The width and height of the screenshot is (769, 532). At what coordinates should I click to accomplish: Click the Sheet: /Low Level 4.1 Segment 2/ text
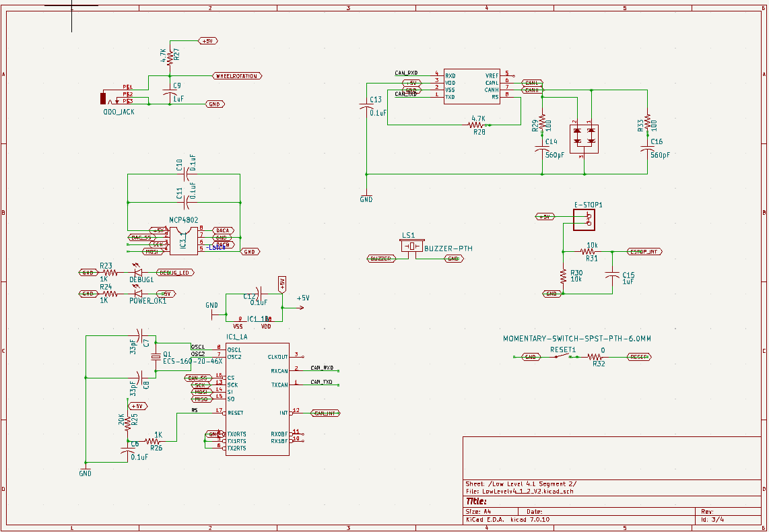click(x=521, y=484)
